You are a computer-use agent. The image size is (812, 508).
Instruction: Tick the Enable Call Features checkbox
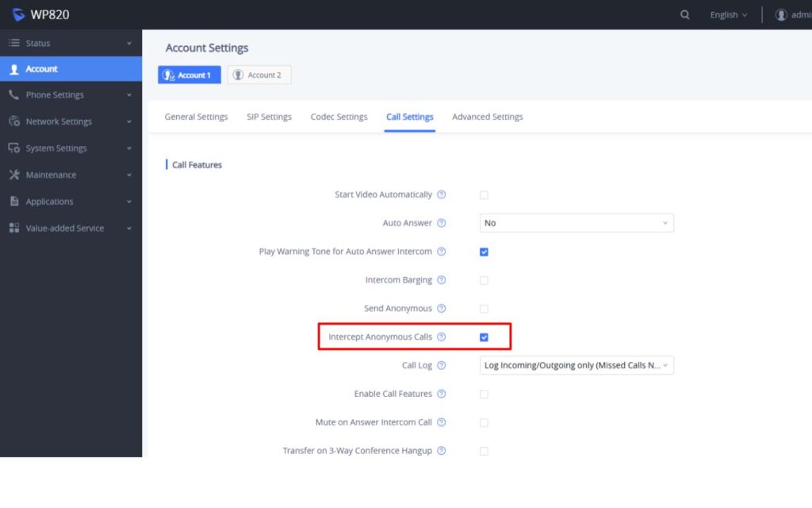click(484, 394)
